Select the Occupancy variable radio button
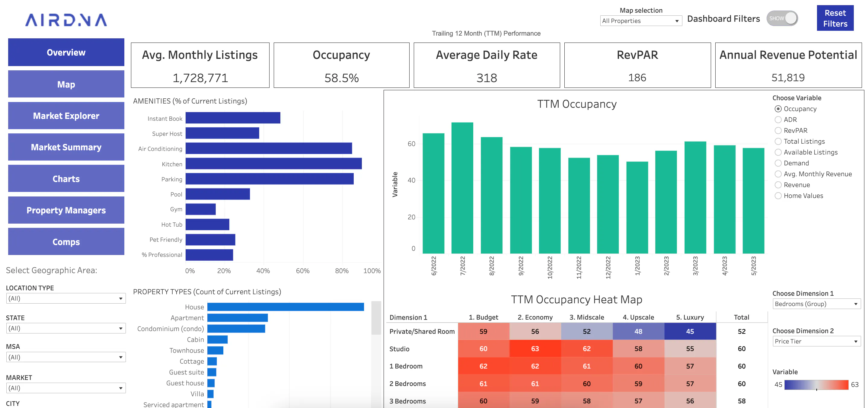Image resolution: width=868 pixels, height=408 pixels. (778, 109)
